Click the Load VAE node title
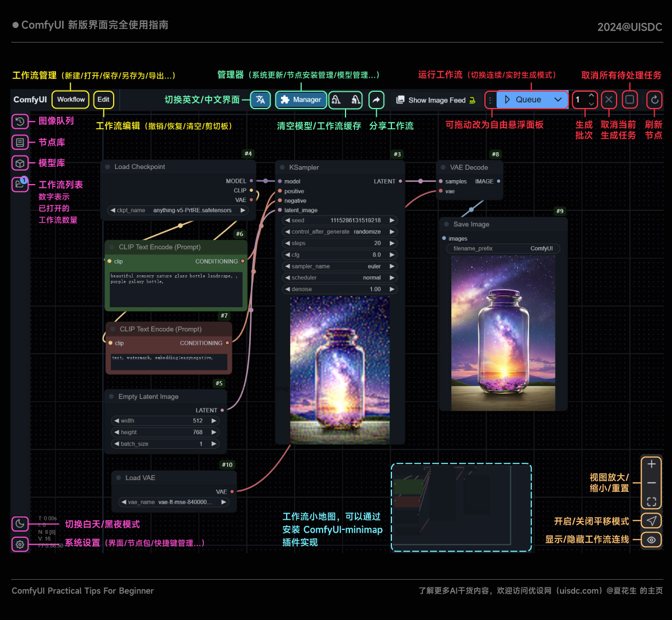 tap(141, 478)
